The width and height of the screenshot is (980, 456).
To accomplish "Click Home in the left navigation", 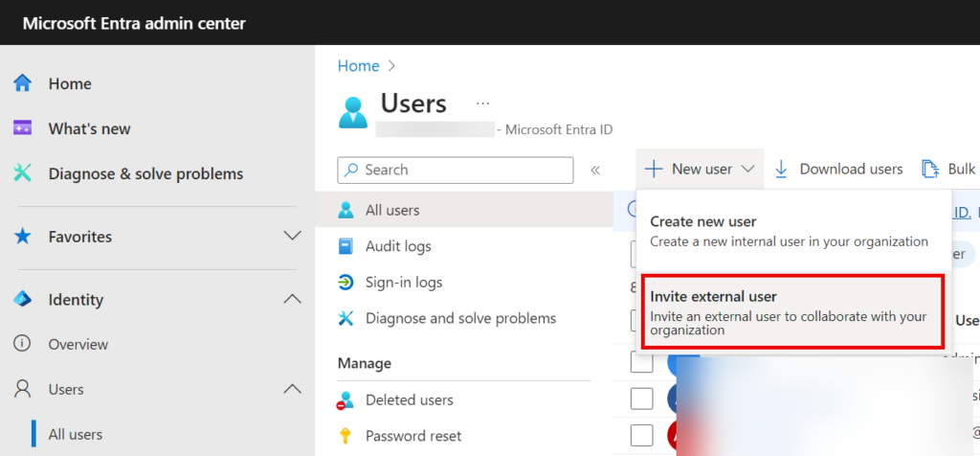I will (x=70, y=83).
